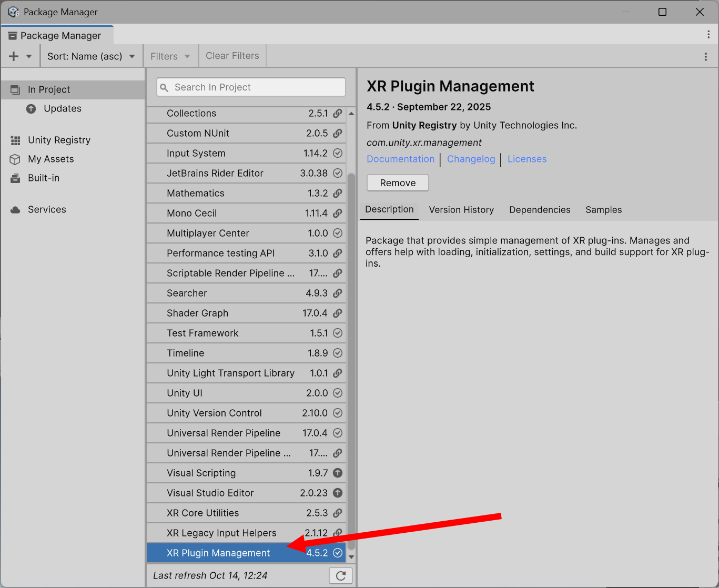Viewport: 719px width, 588px height.
Task: Select the Scriptable Render Pipeline package
Action: tap(246, 273)
